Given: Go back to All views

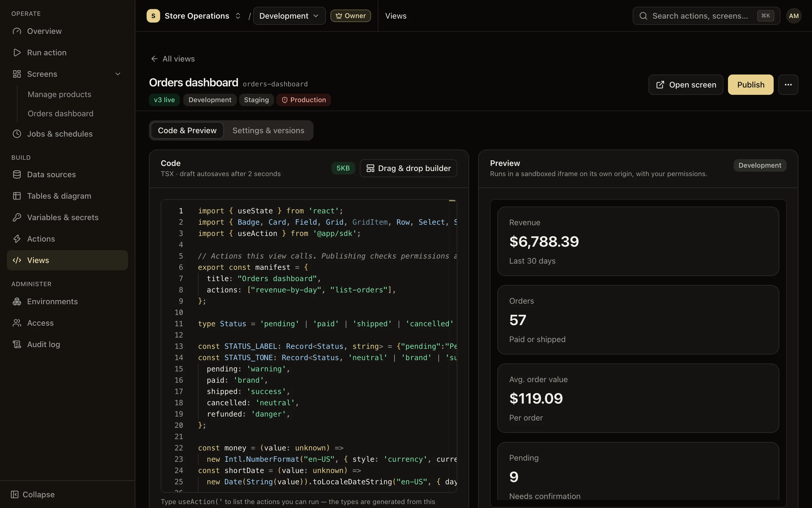Looking at the screenshot, I should pyautogui.click(x=173, y=59).
